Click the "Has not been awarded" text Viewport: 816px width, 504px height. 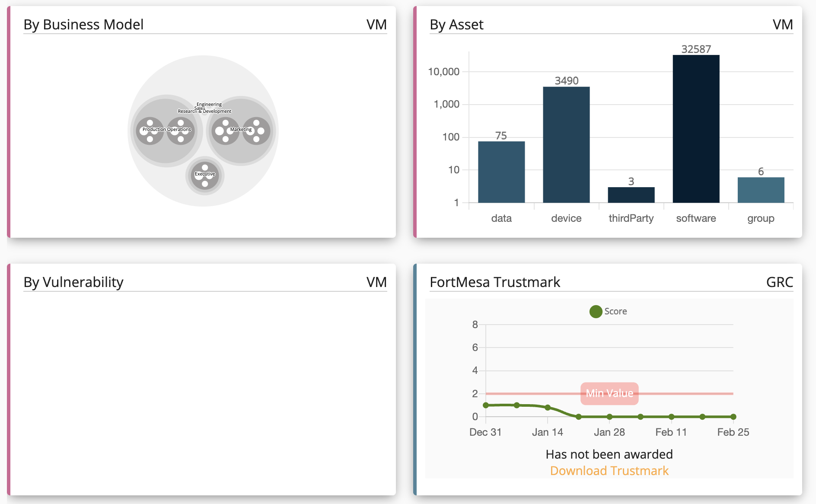[609, 454]
